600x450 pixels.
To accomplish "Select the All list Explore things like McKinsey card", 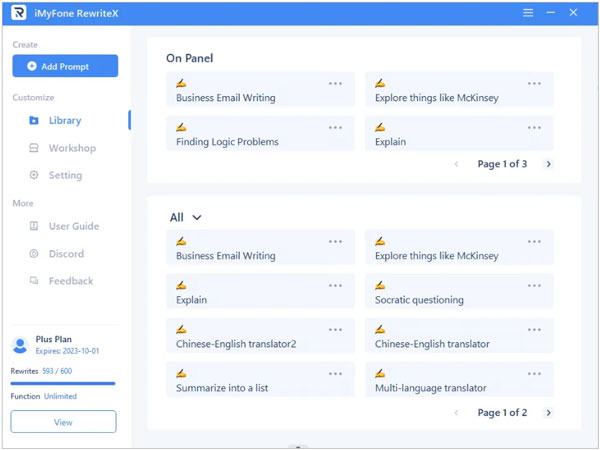I will click(459, 248).
